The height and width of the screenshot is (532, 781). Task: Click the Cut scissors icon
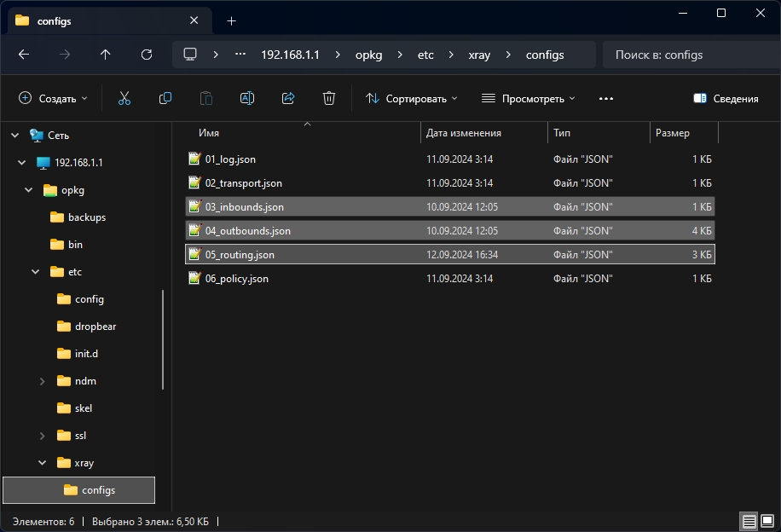(124, 99)
